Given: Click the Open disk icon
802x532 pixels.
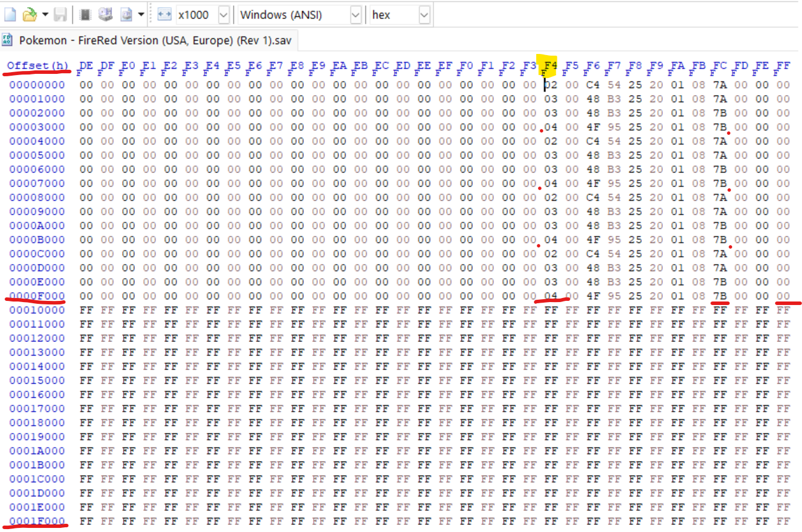Looking at the screenshot, I should (106, 15).
